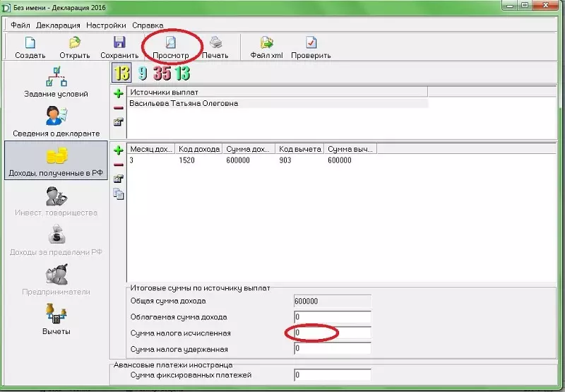
Task: Open the Файл menu
Action: 20,25
